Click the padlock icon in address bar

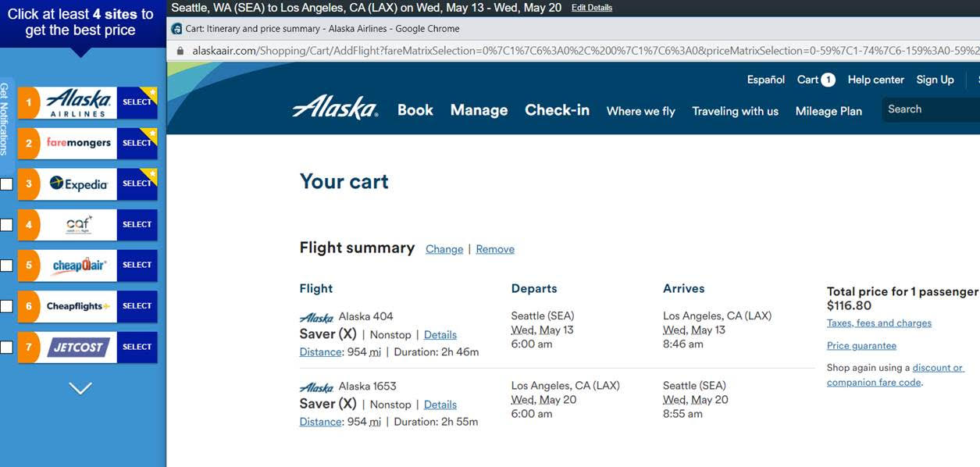point(180,51)
